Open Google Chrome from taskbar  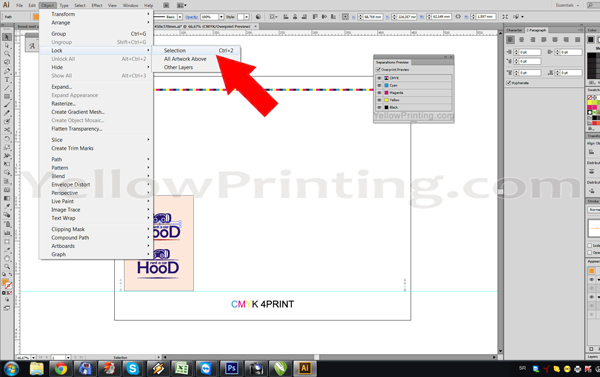61,369
